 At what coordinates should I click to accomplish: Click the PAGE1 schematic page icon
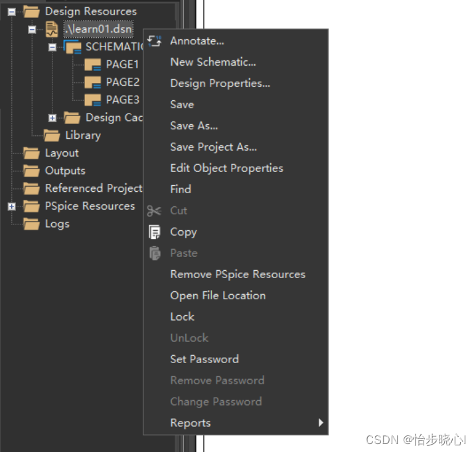coord(93,65)
